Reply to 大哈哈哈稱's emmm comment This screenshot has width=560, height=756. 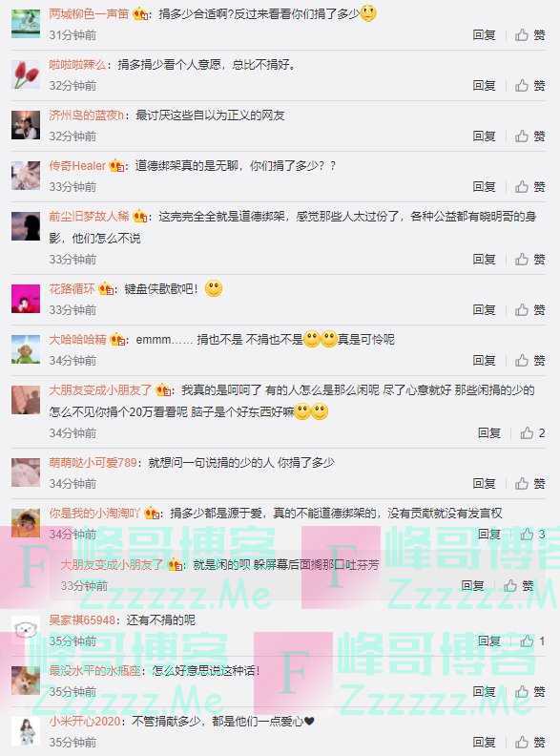[x=484, y=360]
